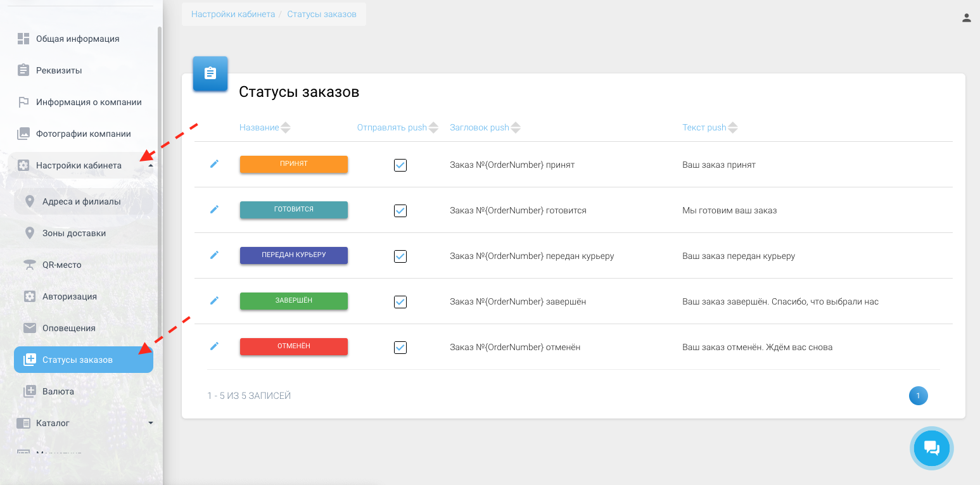Uncheck push checkbox for ПРИНЯТ status
The width and height of the screenshot is (980, 485).
(x=400, y=165)
